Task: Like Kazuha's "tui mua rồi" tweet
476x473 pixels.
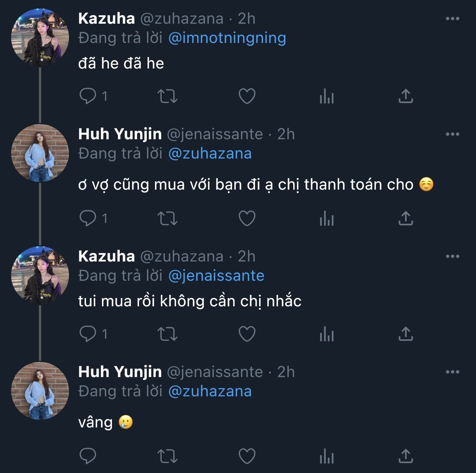Action: (247, 334)
